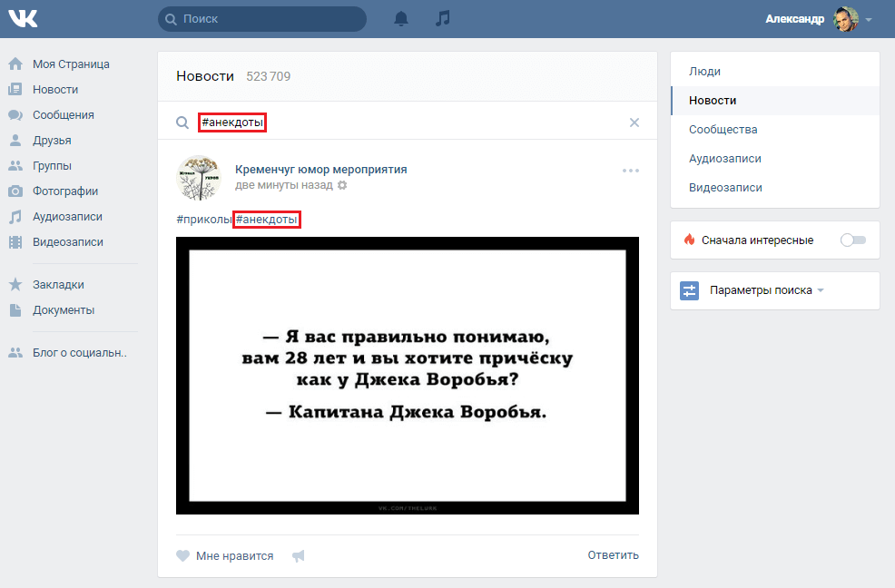This screenshot has height=588, width=895.
Task: Open the music note player icon
Action: 443,19
